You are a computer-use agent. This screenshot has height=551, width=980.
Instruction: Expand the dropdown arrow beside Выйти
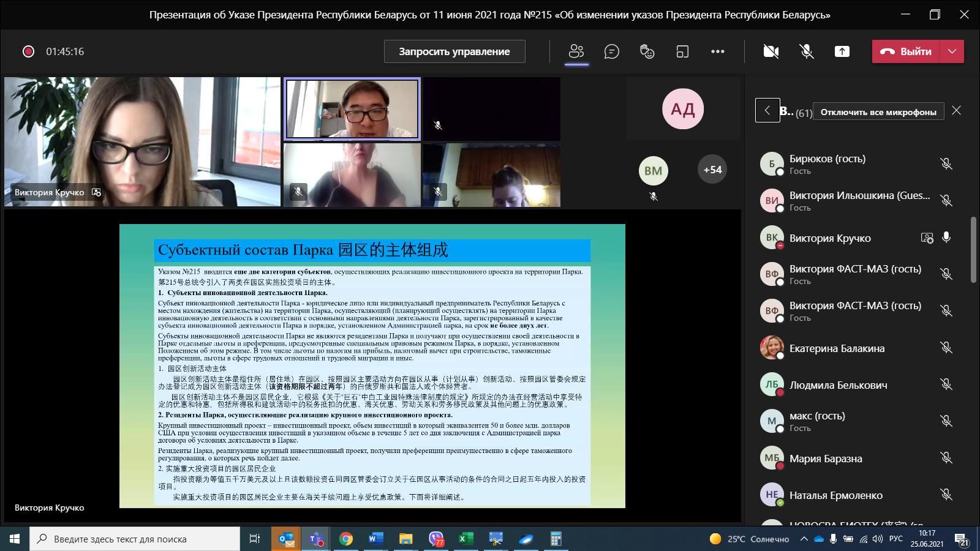coord(952,51)
